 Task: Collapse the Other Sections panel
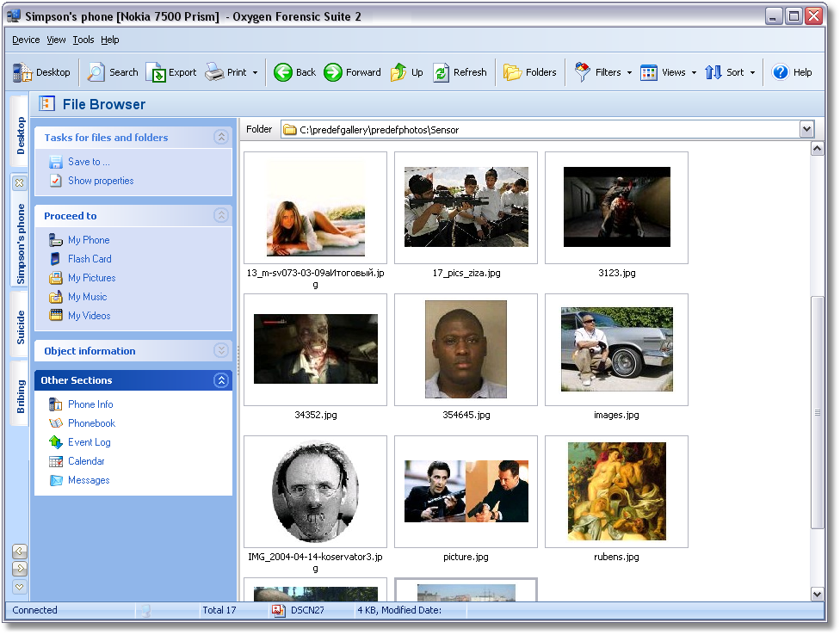coord(220,380)
